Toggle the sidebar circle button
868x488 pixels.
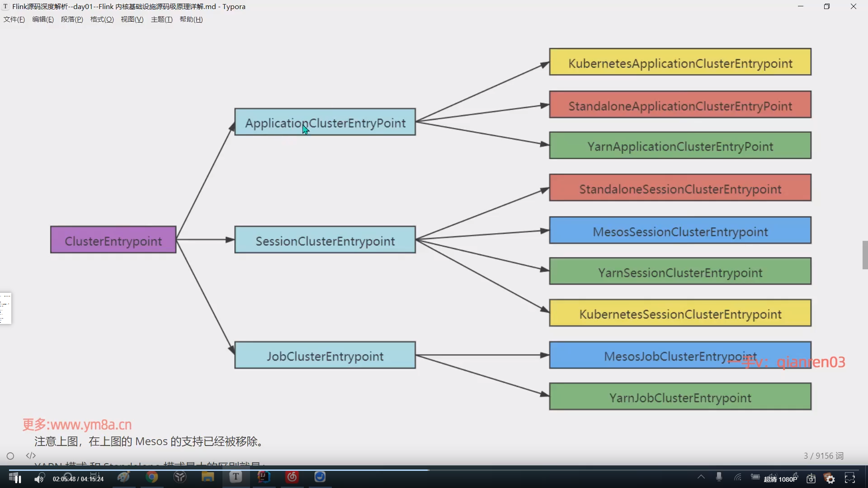10,456
